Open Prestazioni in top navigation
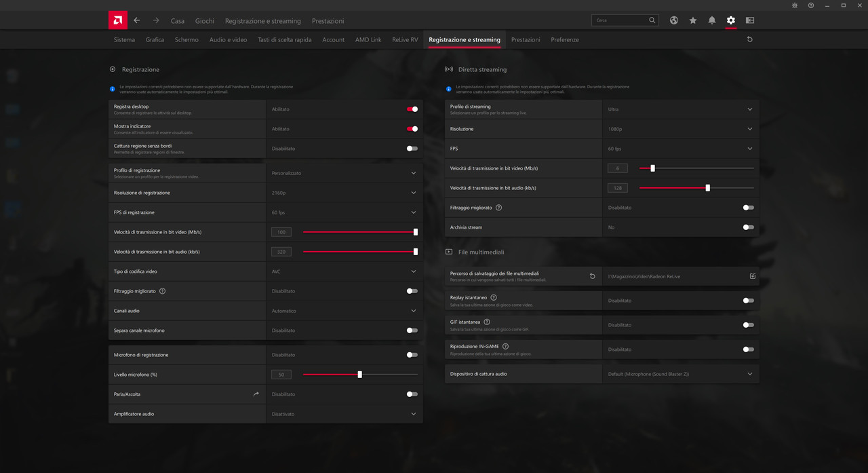 tap(328, 21)
